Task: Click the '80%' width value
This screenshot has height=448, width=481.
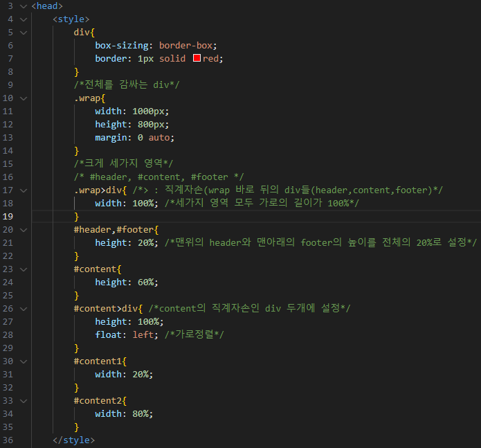Action: point(140,413)
